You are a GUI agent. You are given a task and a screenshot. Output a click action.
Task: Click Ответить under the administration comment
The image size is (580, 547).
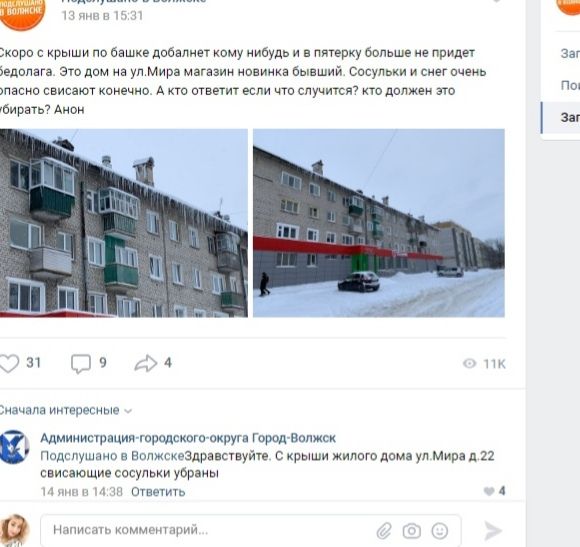point(158,492)
